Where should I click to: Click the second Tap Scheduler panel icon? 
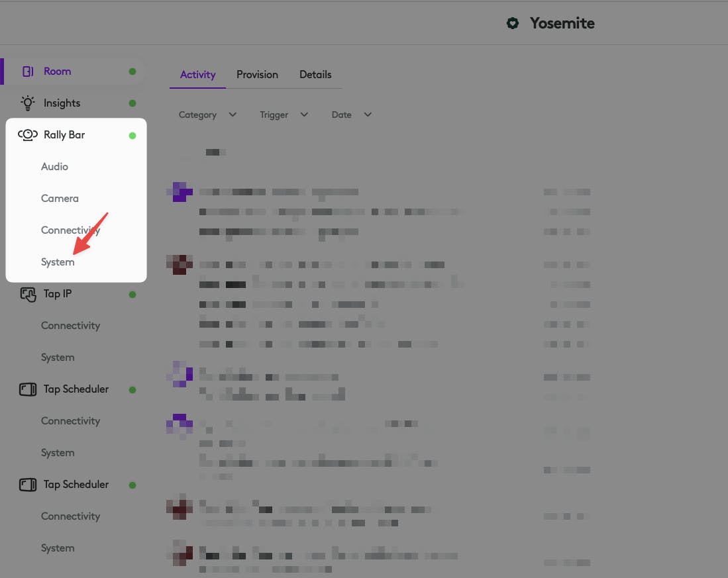tap(28, 485)
